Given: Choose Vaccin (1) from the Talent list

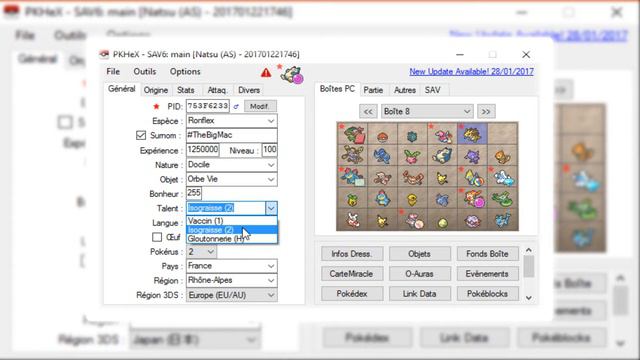Looking at the screenshot, I should (232, 221).
